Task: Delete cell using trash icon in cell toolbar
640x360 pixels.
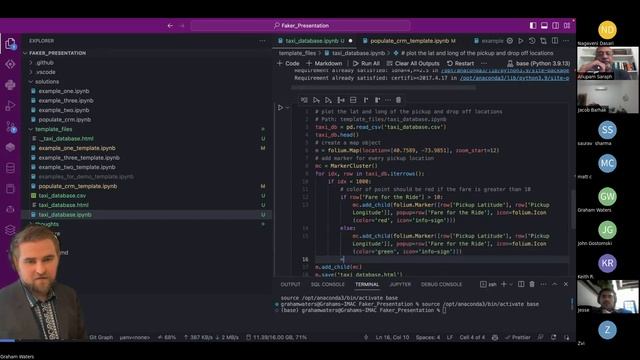Action: (398, 100)
